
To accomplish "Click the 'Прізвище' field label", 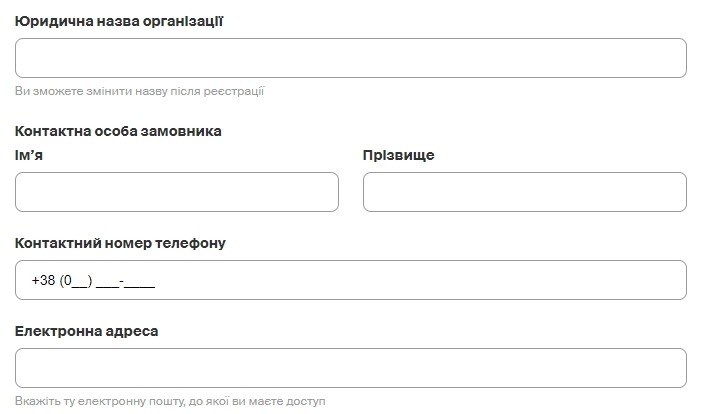I will click(x=398, y=155).
